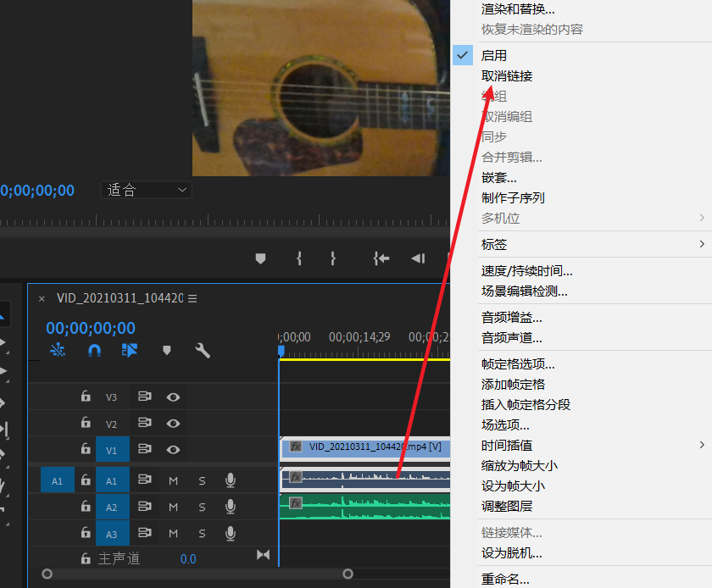Toggle snap in timeline (magnet icon)

click(x=94, y=350)
